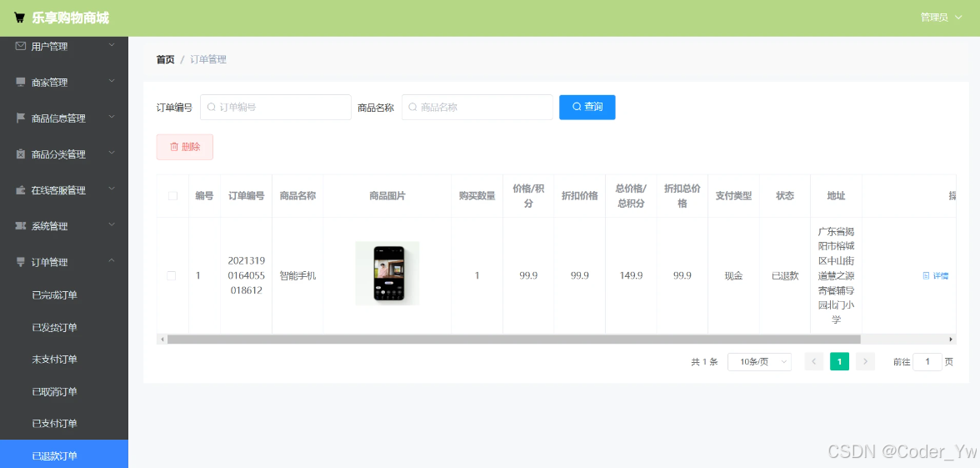Click the 已退款 status cell
The image size is (980, 468).
785,275
